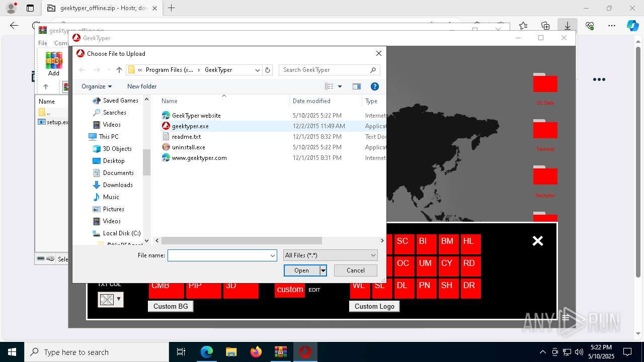The height and width of the screenshot is (362, 644).
Task: Select geektyper.exe in the file list
Action: point(190,126)
